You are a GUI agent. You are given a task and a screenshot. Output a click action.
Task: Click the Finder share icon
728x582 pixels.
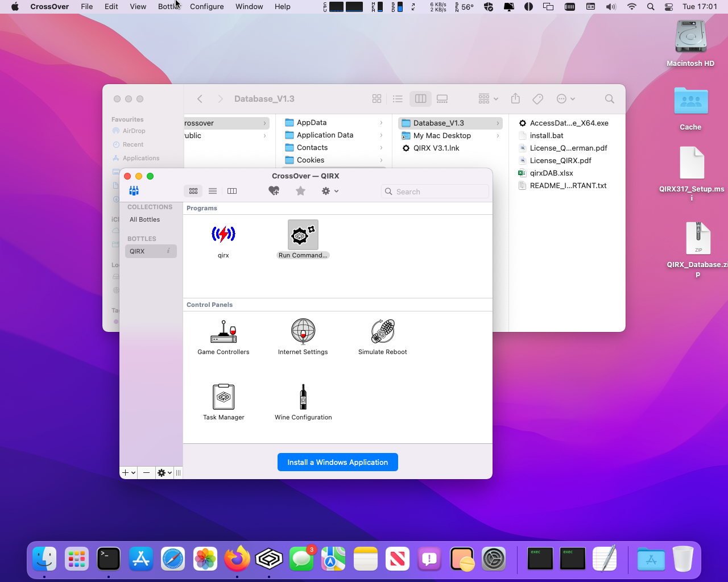pyautogui.click(x=515, y=99)
